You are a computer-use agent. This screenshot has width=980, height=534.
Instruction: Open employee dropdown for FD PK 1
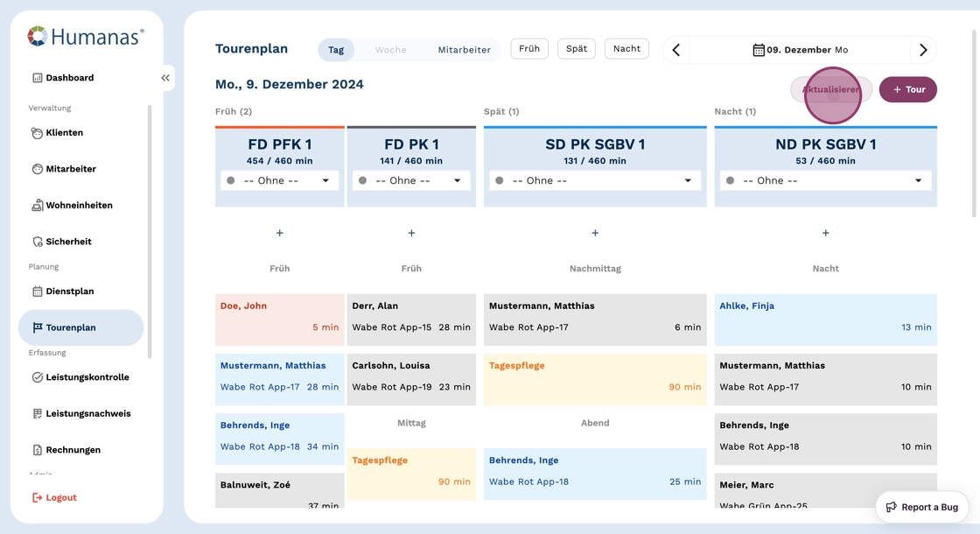(411, 180)
